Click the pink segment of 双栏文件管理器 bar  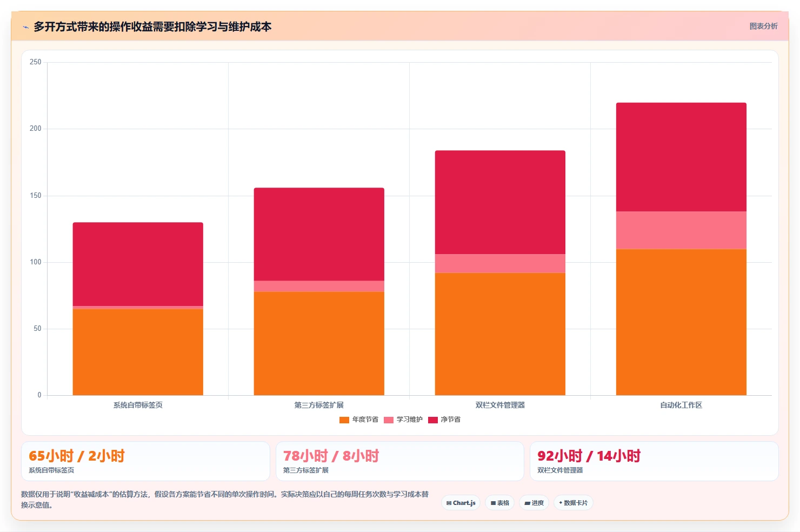(x=500, y=263)
